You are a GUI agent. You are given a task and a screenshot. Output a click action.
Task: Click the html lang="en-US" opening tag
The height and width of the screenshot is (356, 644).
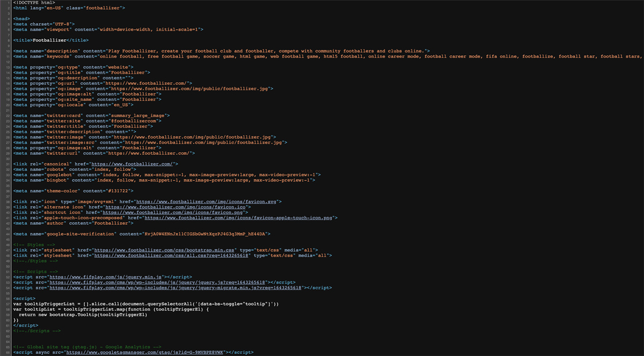click(69, 8)
